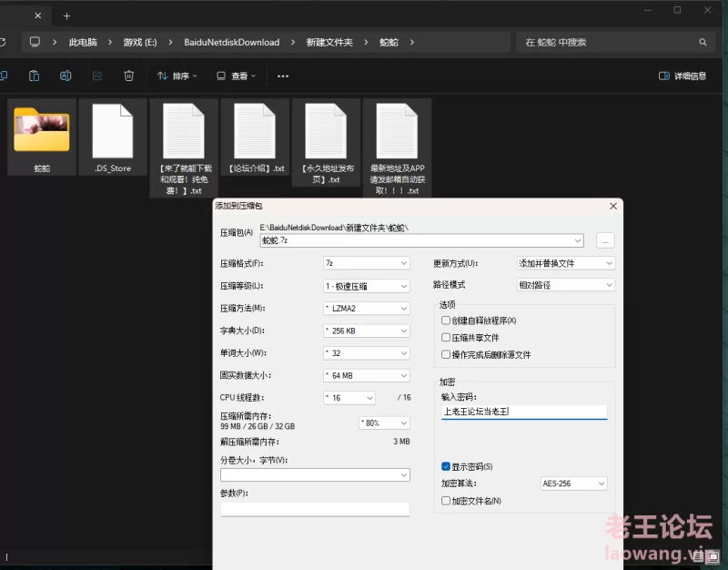Click the browse button with three dots
Screen dimensions: 728x570
pyautogui.click(x=605, y=240)
